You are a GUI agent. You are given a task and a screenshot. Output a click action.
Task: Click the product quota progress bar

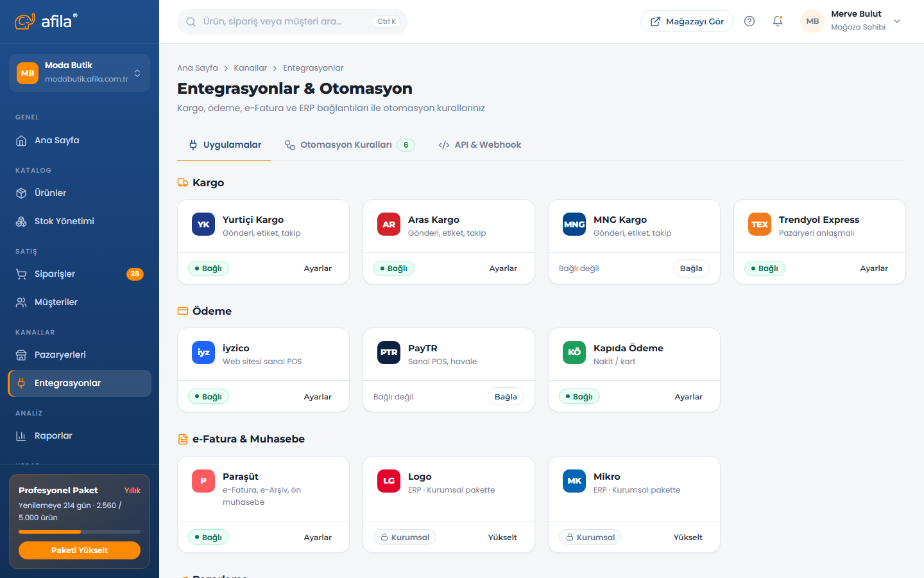click(x=80, y=532)
